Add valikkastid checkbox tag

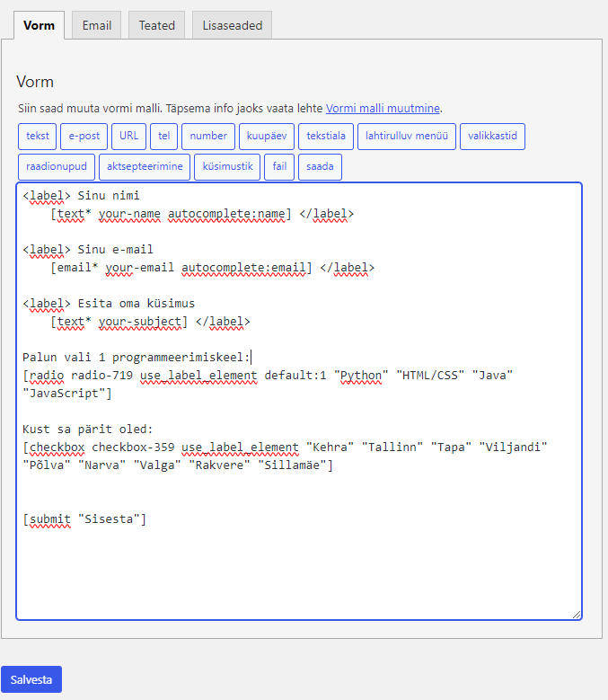pyautogui.click(x=492, y=137)
